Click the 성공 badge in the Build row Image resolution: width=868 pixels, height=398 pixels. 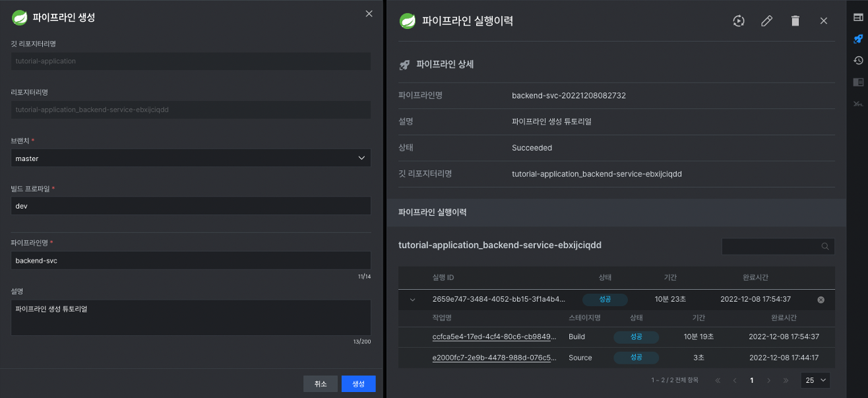636,337
